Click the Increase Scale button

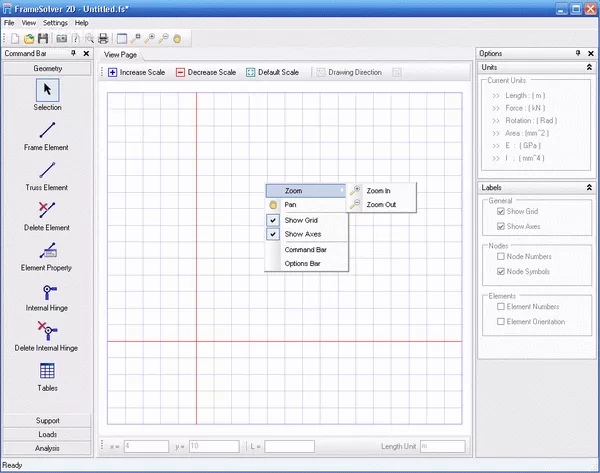pyautogui.click(x=137, y=72)
